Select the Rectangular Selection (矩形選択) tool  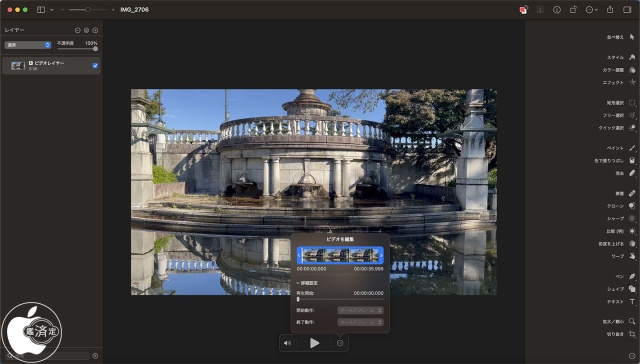tap(632, 103)
